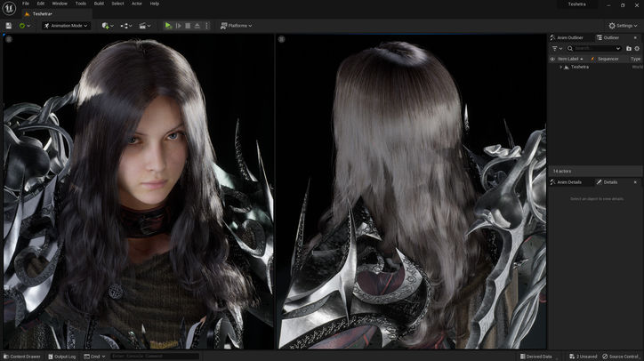Click the Source Control button
The image size is (644, 361).
pos(622,356)
